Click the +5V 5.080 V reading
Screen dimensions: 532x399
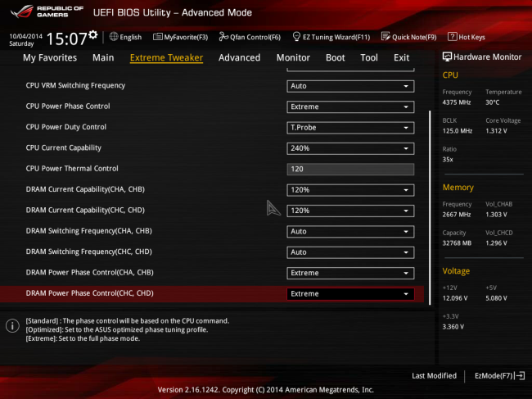coord(496,297)
